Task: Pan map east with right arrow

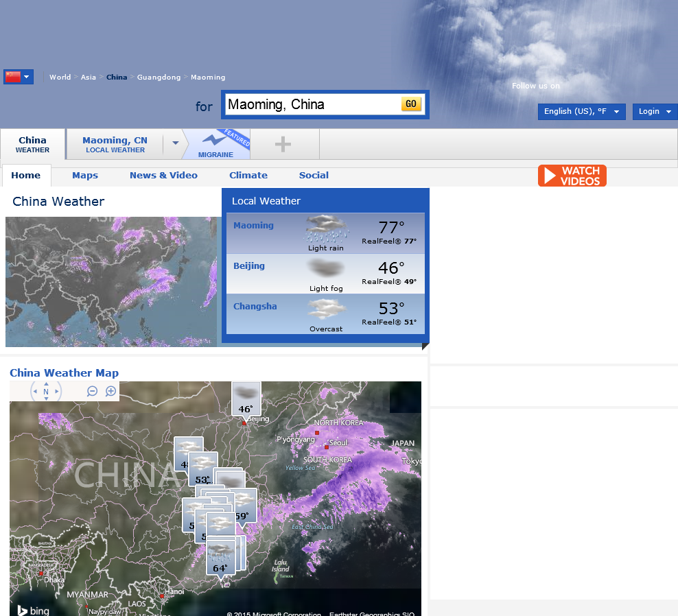Action: [57, 392]
